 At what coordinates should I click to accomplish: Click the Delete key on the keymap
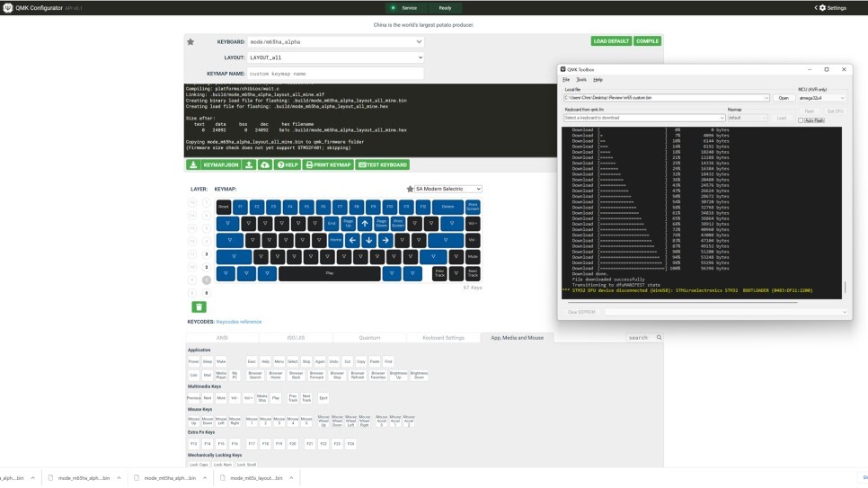[x=447, y=207]
